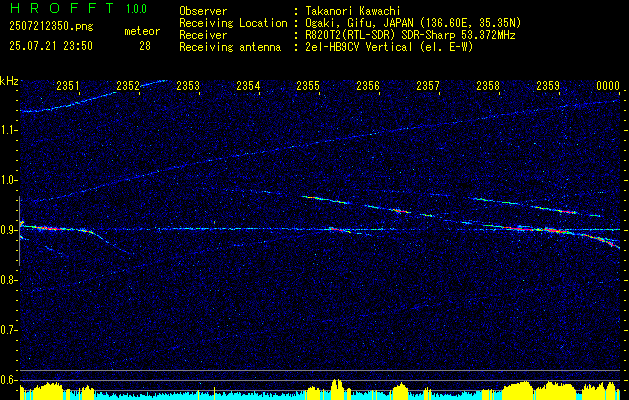Click the 2357 time marker

[x=428, y=85]
